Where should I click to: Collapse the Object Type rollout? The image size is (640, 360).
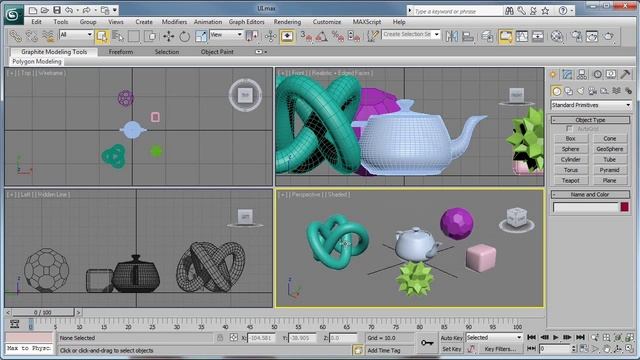click(591, 120)
